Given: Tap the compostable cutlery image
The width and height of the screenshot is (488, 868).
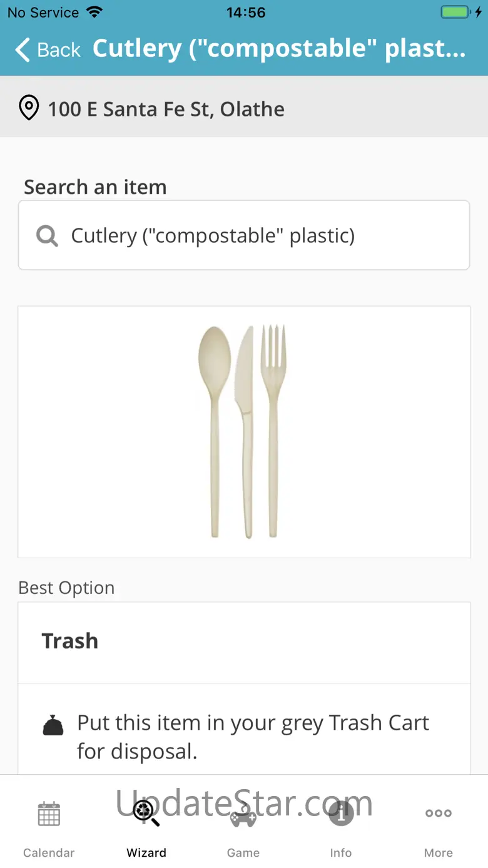Looking at the screenshot, I should pyautogui.click(x=243, y=432).
